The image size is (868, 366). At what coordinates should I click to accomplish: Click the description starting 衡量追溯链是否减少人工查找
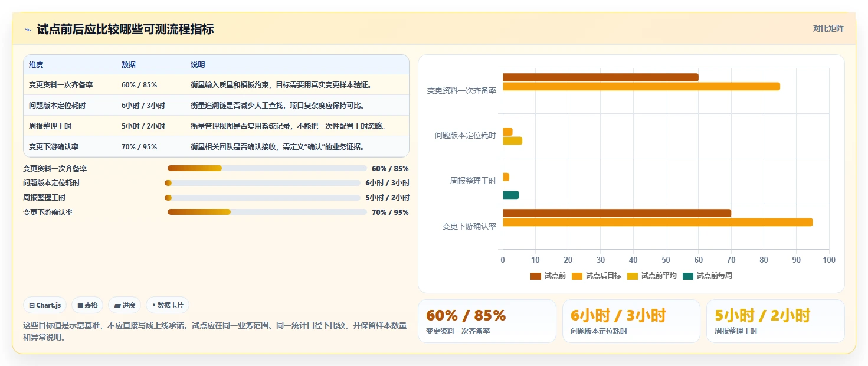(277, 106)
